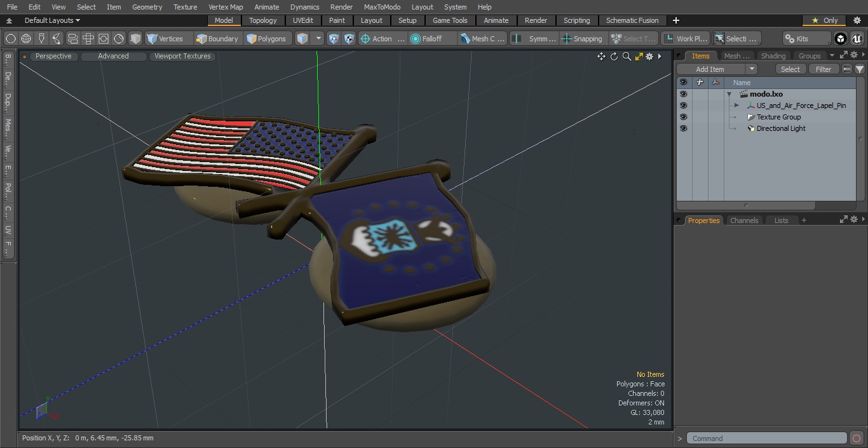Image resolution: width=868 pixels, height=448 pixels.
Task: Click the cross-shaped unfold toolbar icon
Action: pos(88,39)
